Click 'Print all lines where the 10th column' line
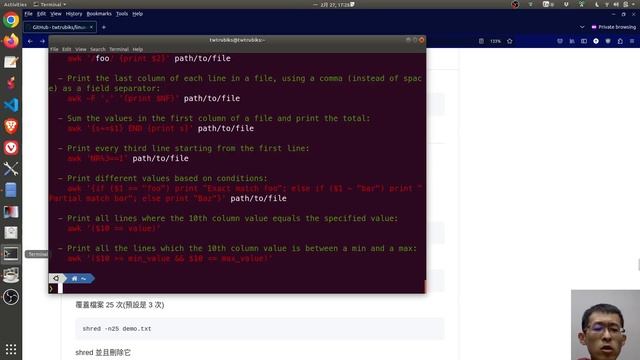 228,218
